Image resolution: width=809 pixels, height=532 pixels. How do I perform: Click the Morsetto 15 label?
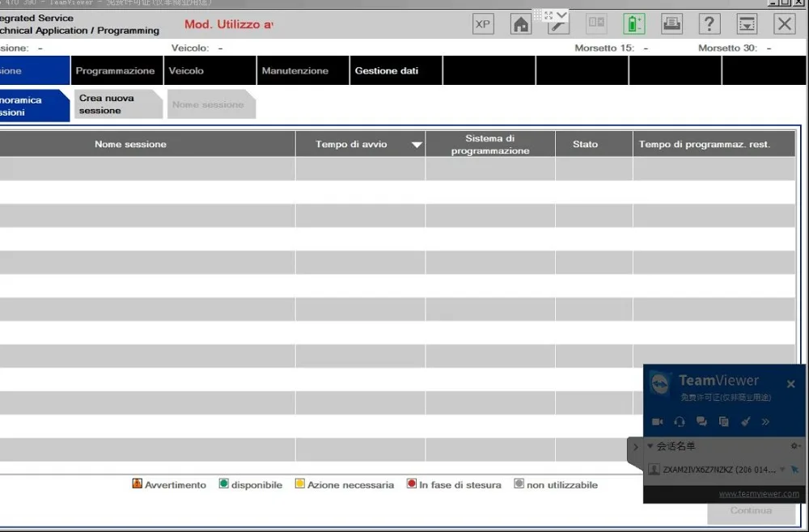coord(604,48)
